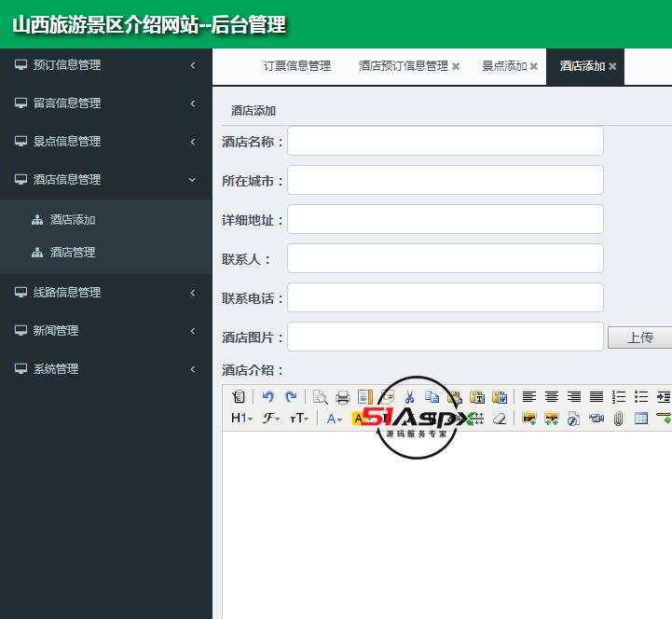Open the H1 heading format dropdown
672x619 pixels.
(241, 418)
